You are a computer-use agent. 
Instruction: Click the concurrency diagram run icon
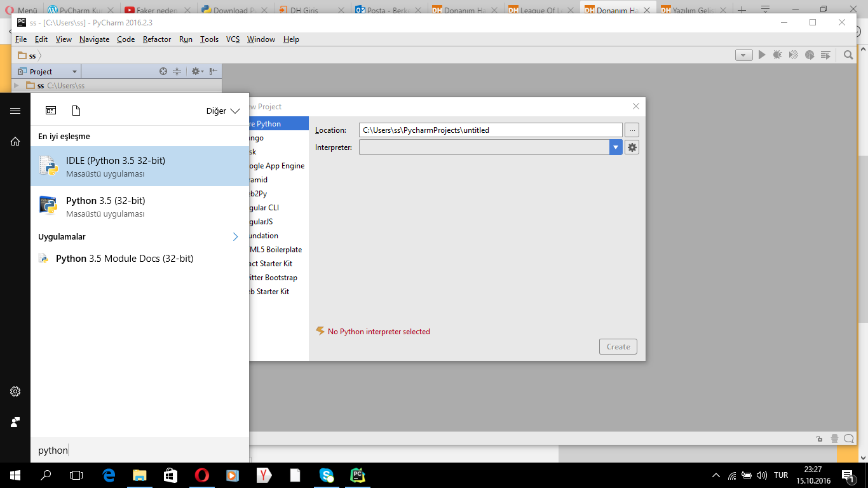click(825, 55)
